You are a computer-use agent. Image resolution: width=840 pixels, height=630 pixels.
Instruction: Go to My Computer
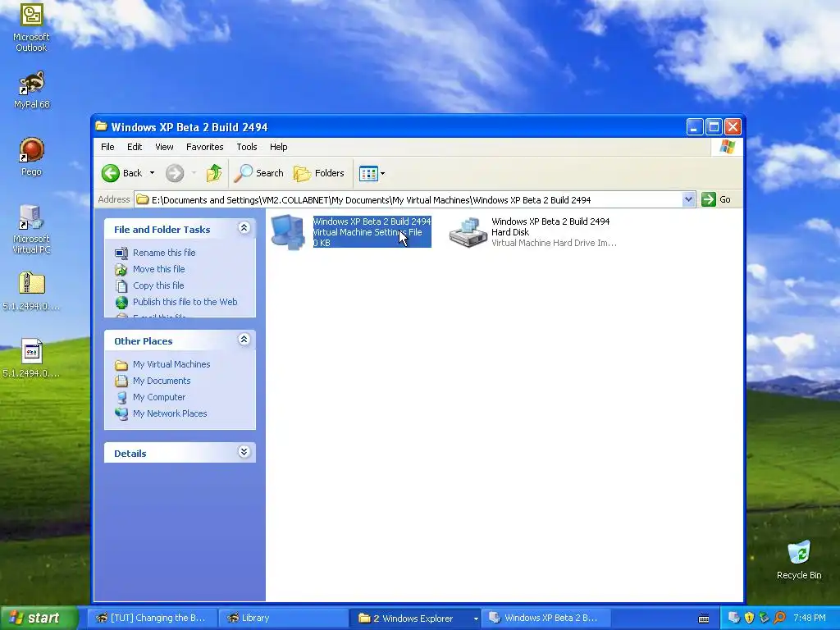pyautogui.click(x=159, y=398)
